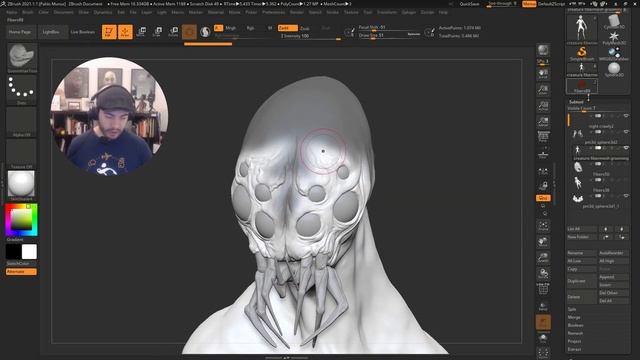640x360 pixels.
Task: Select the Move transform icon
Action: coord(141,31)
